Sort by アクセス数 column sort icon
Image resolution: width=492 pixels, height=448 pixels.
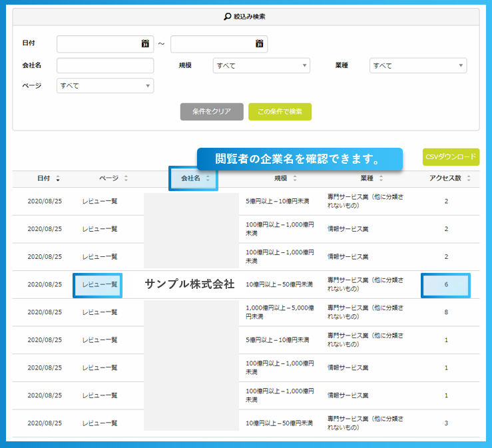coord(469,178)
